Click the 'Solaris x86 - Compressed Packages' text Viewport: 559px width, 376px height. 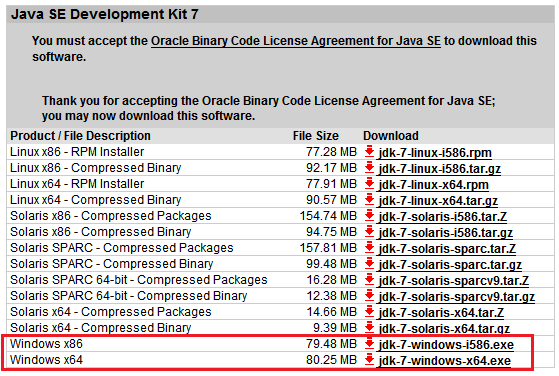pos(111,216)
